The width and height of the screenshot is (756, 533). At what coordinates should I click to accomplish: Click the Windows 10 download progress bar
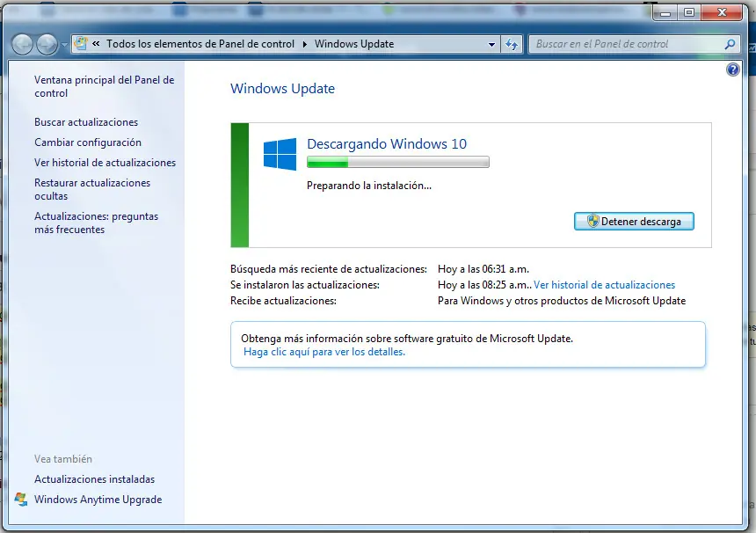click(x=397, y=162)
